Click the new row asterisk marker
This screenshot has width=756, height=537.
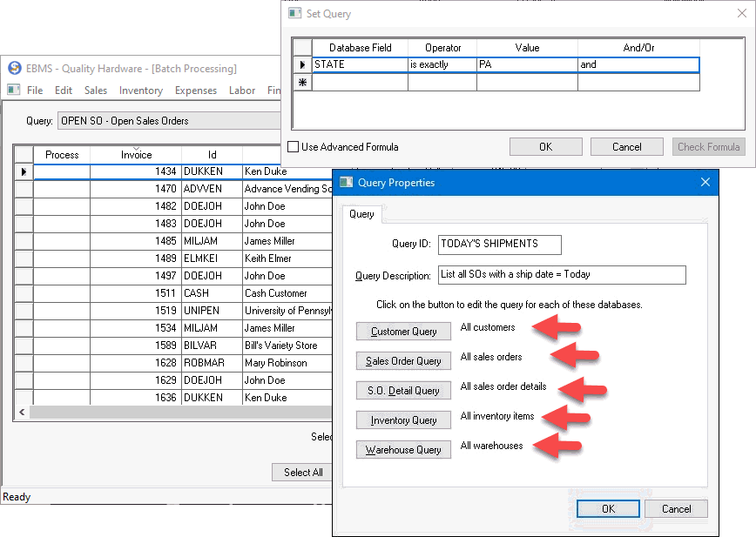point(302,83)
